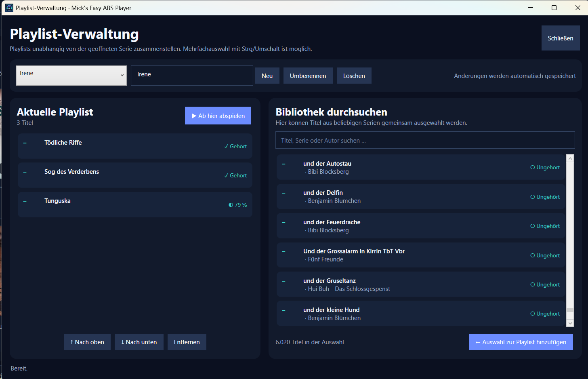Screen dimensions: 588x379
Task: Click the Gehört status of Tödliche Riffe
Action: click(235, 146)
